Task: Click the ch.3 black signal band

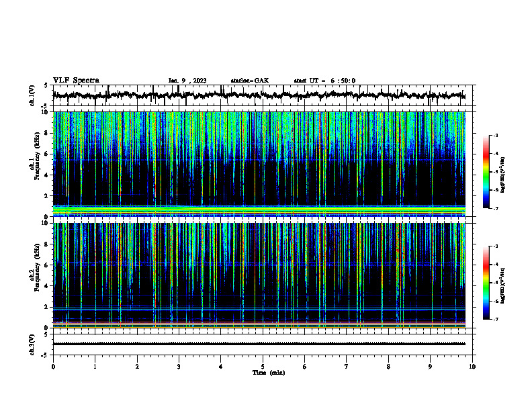Action: (259, 344)
